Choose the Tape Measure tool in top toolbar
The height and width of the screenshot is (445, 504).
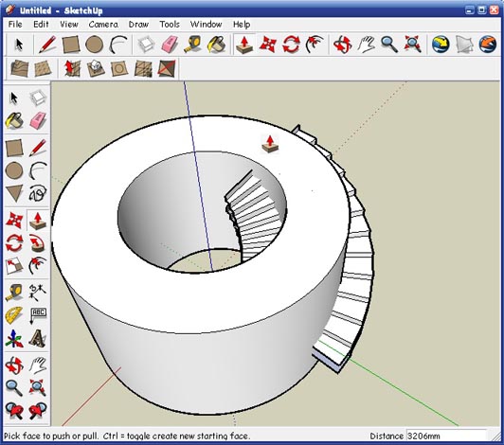pyautogui.click(x=192, y=44)
